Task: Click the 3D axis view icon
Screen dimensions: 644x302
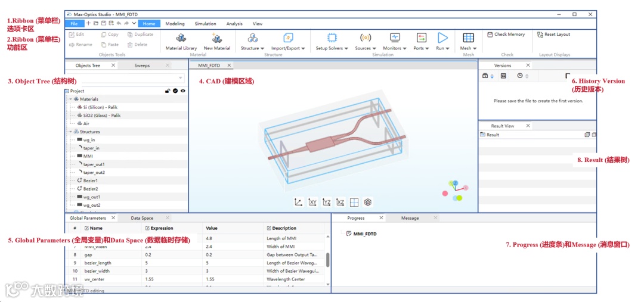Action: click(299, 202)
